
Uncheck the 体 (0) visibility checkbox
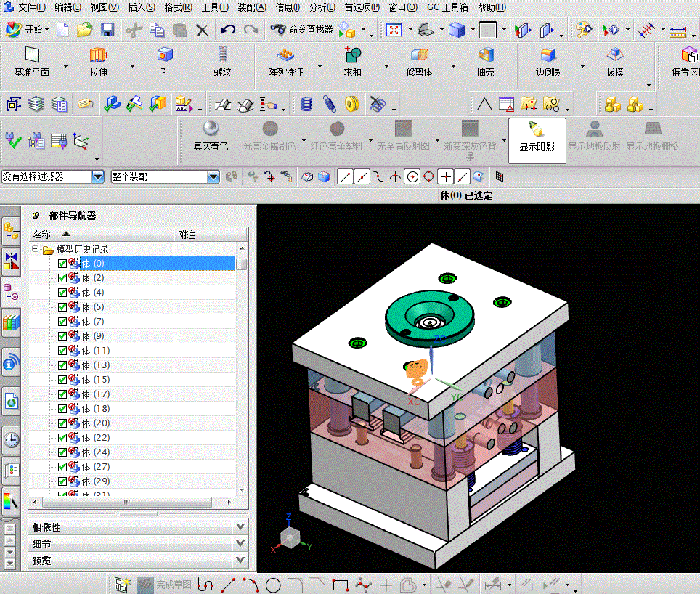62,264
